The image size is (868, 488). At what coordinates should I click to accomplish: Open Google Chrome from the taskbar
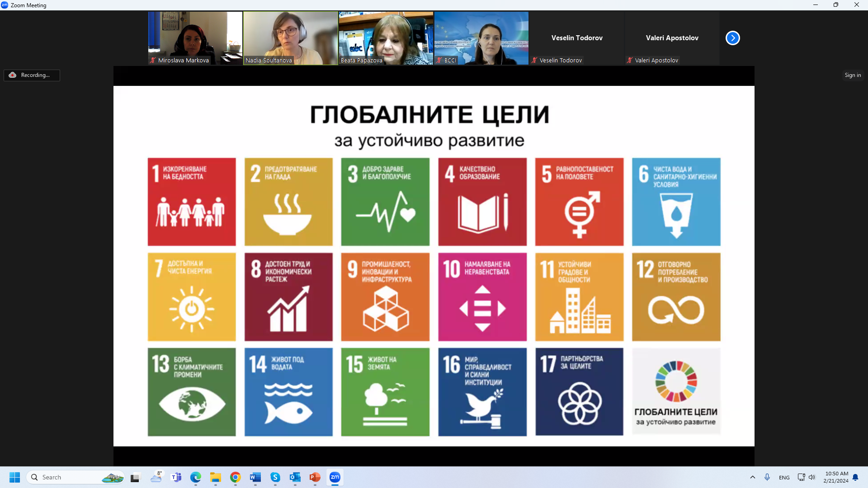(x=235, y=477)
